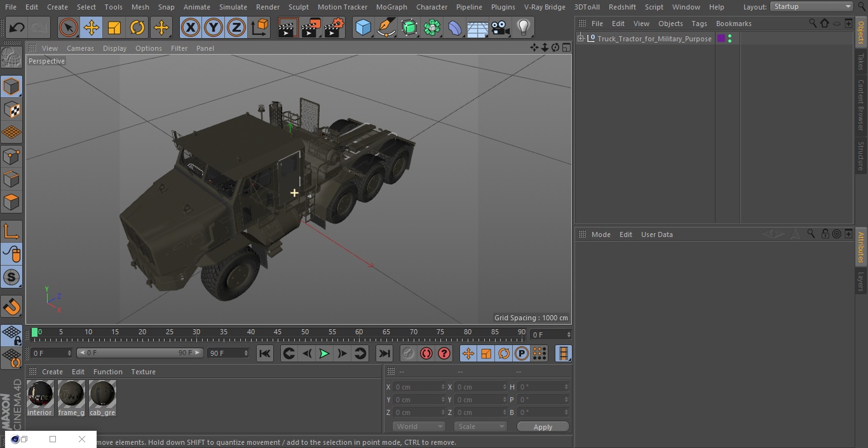The width and height of the screenshot is (868, 448).
Task: Click the purple layer color swatch
Action: point(721,39)
